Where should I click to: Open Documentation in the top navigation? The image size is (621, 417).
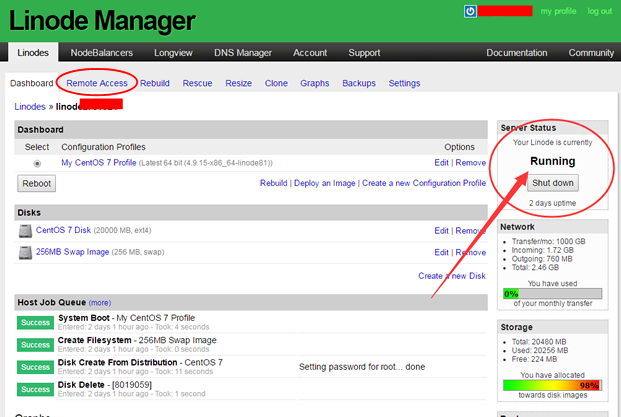tap(517, 53)
